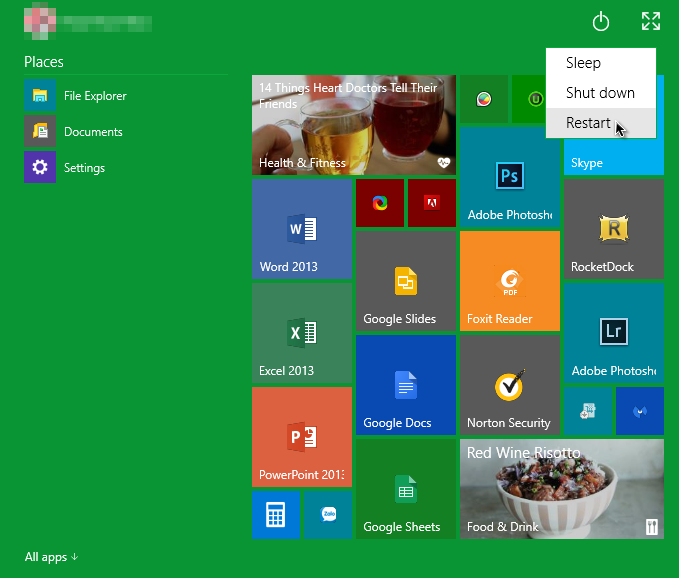679x578 pixels.
Task: Launch Adobe Photoshop Ps tile
Action: (x=510, y=177)
